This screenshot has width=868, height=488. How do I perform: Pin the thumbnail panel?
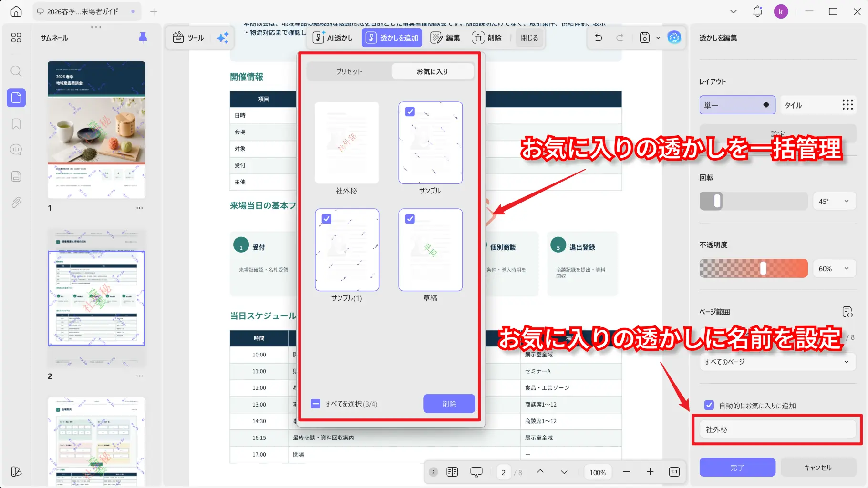coord(143,38)
